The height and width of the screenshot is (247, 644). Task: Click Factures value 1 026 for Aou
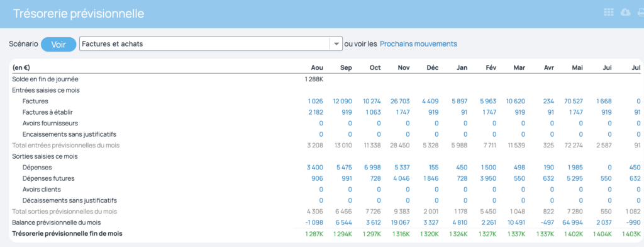point(315,101)
